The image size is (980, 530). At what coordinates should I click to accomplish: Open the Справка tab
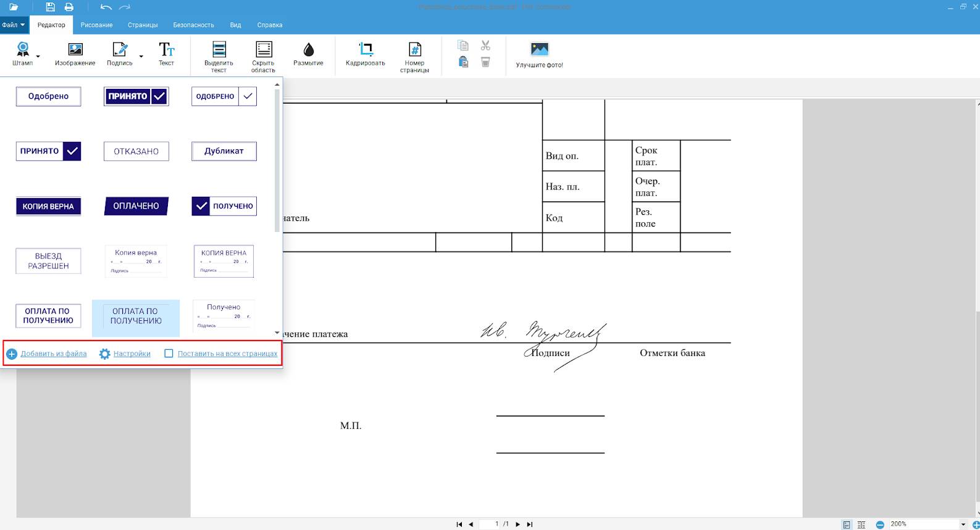(x=270, y=25)
